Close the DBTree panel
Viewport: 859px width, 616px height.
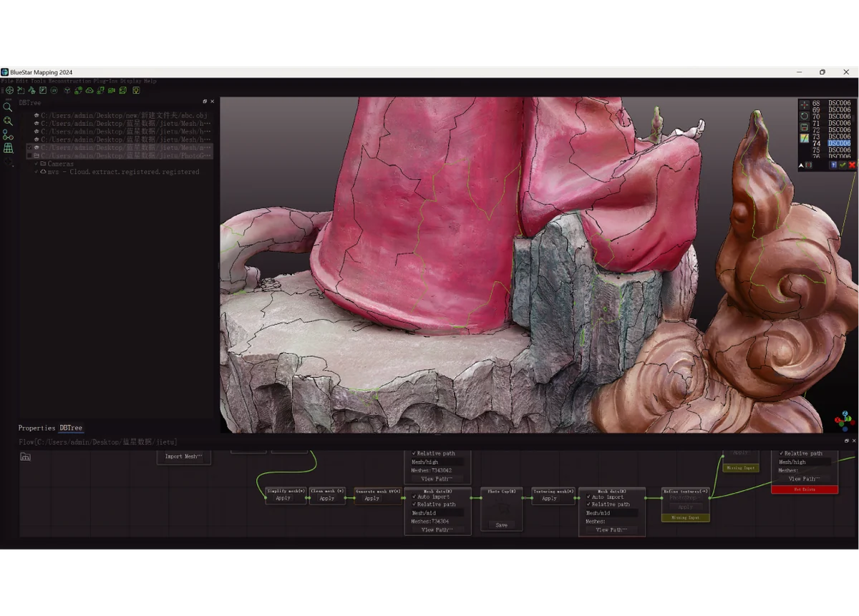[x=212, y=102]
